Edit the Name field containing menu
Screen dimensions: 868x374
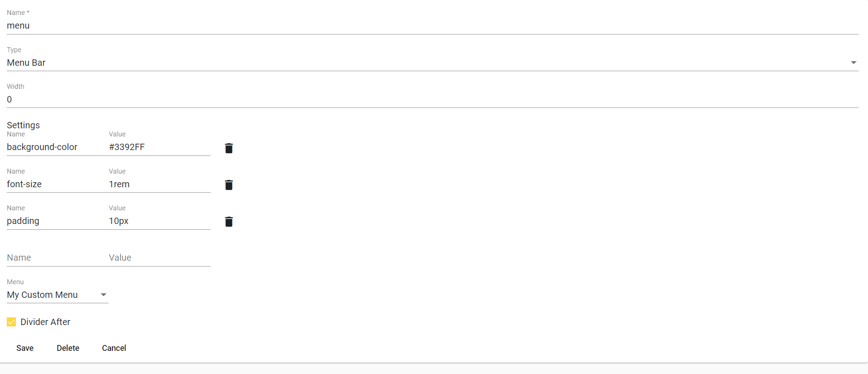coord(433,26)
